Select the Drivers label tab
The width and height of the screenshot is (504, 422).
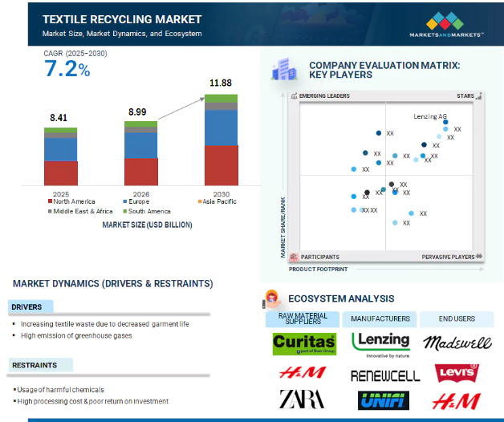pyautogui.click(x=30, y=306)
